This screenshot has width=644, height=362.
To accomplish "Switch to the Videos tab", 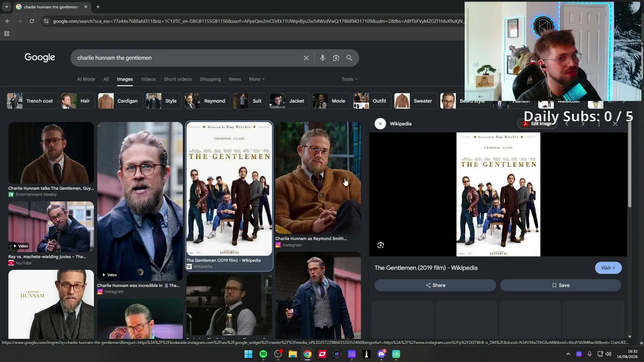I will click(148, 79).
